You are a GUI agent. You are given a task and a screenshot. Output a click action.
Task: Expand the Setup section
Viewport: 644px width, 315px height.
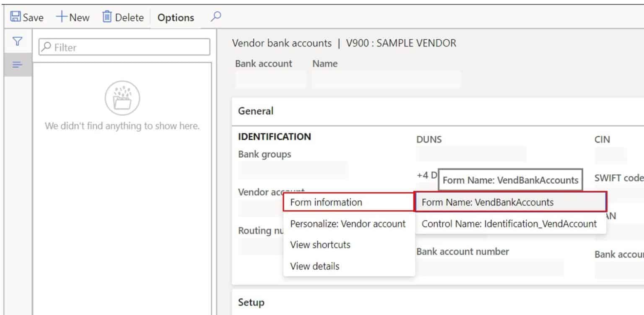tap(250, 302)
